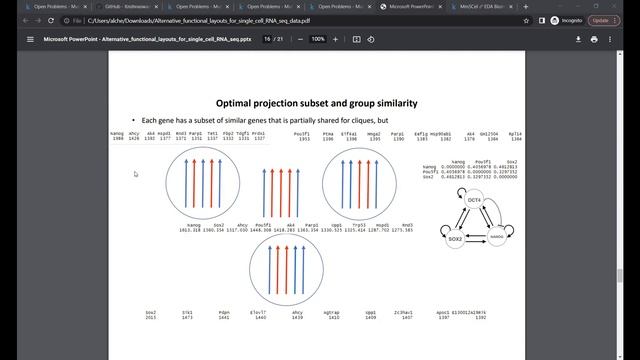Viewport: 640px width, 360px height.
Task: Click the OCT4 node in the diagram
Action: [x=474, y=200]
